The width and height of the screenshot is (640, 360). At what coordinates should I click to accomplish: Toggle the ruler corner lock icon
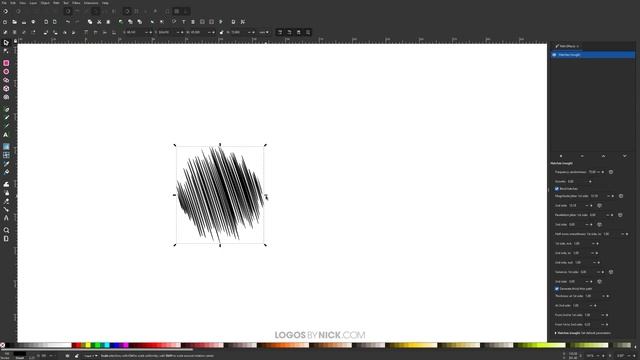16,41
